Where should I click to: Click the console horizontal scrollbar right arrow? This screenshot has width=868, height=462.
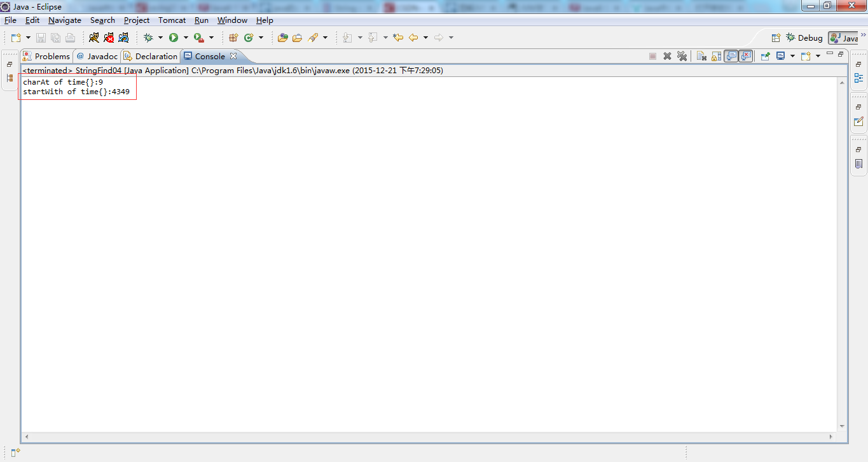[832, 437]
